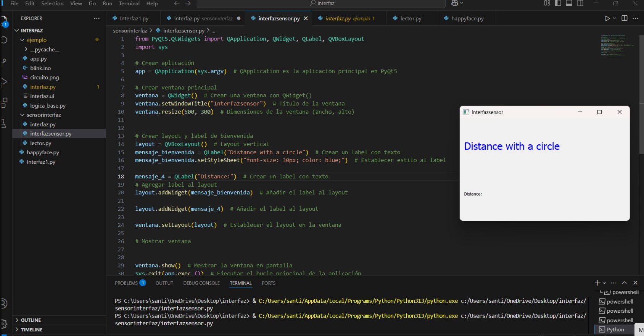Create a new terminal with plus icon
The height and width of the screenshot is (336, 644).
pos(597,283)
